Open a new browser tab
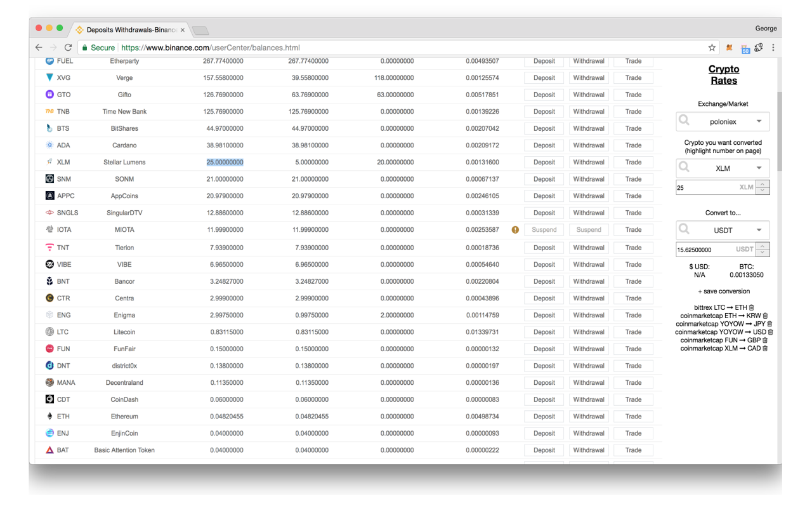812x508 pixels. coord(200,30)
